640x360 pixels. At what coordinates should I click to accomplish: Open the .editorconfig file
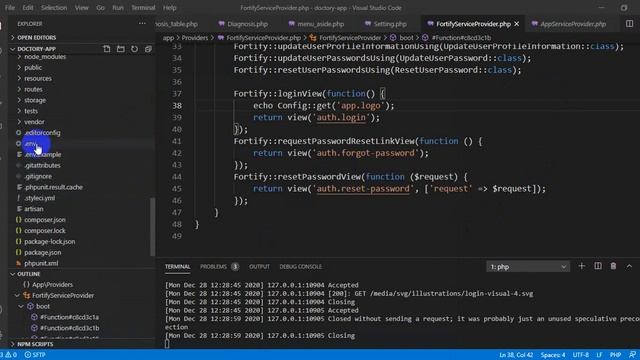pyautogui.click(x=42, y=133)
